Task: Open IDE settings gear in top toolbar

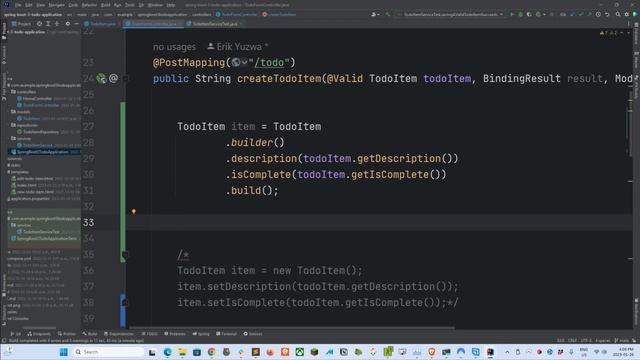Action: (627, 14)
